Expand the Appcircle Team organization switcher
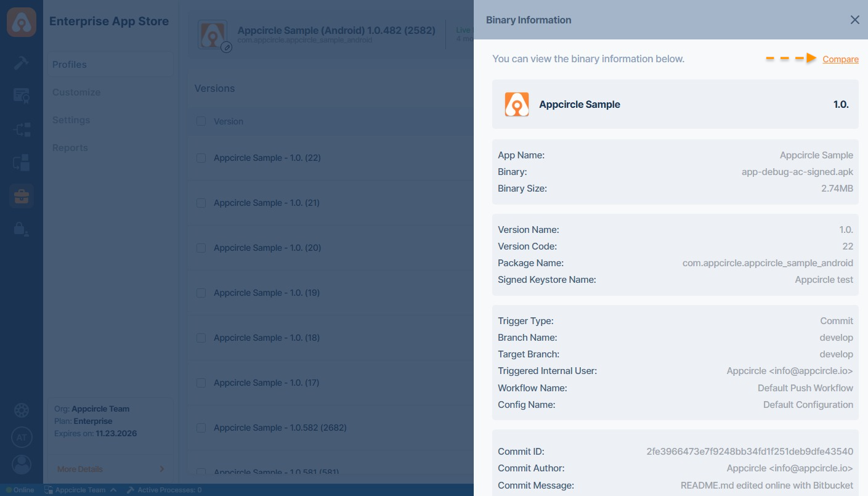 (81, 490)
